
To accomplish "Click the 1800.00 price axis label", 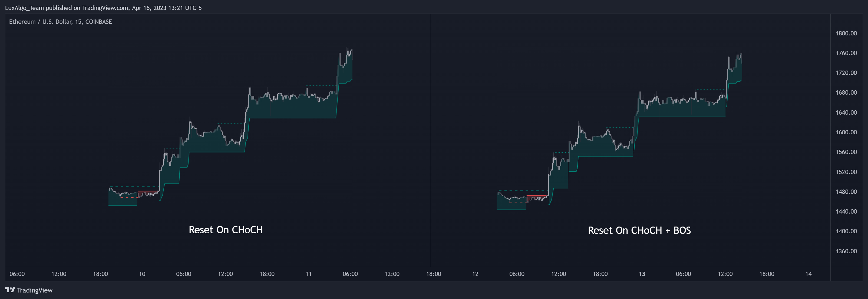I will coord(846,33).
